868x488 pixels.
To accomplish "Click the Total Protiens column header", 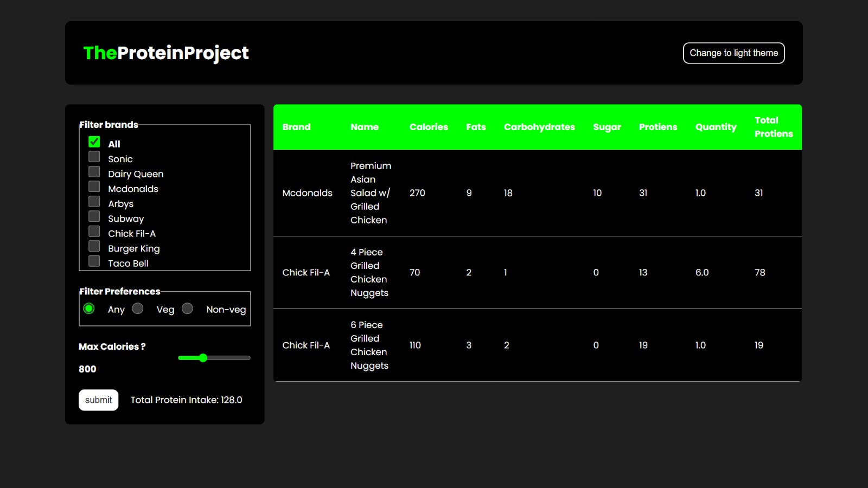I will (x=774, y=127).
